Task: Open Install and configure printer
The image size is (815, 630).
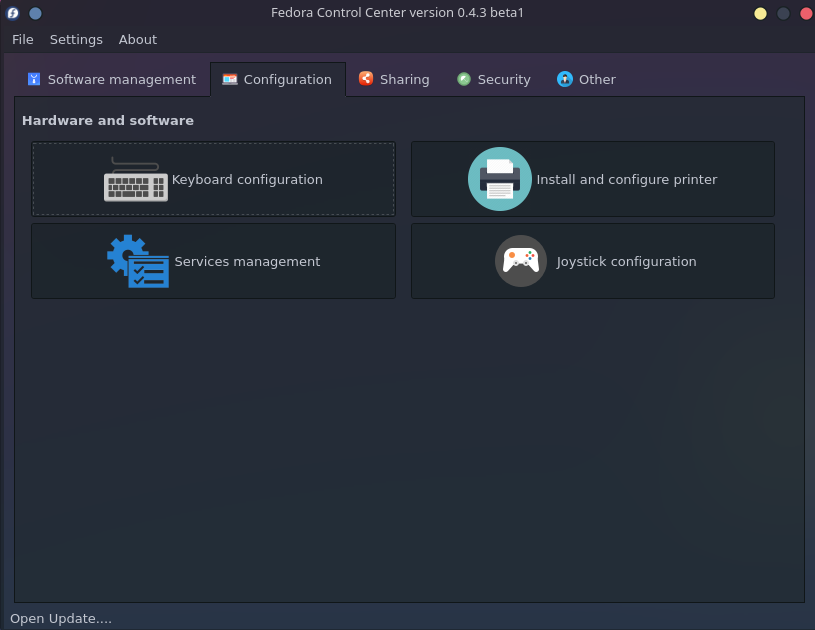Action: (593, 179)
